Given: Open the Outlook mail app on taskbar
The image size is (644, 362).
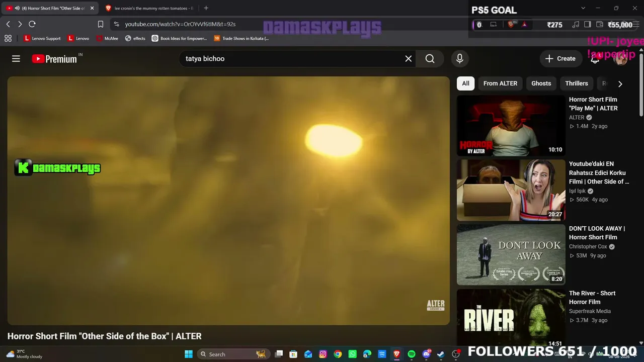Looking at the screenshot, I should click(308, 354).
